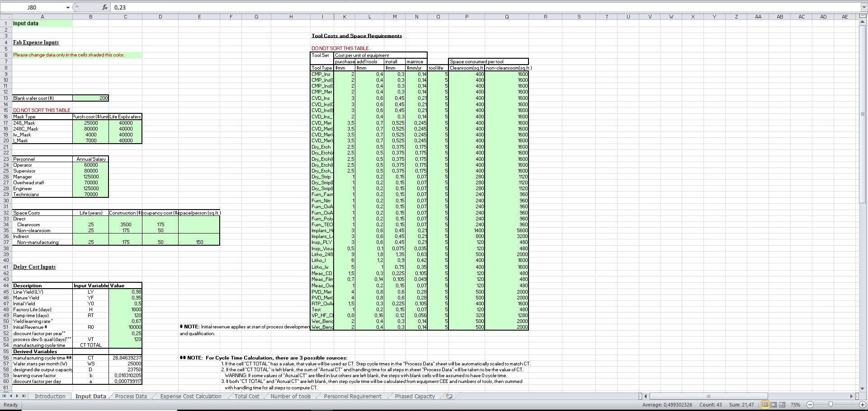The height and width of the screenshot is (411, 868).
Task: Go to last sheet tab navigation arrow
Action: [x=24, y=397]
